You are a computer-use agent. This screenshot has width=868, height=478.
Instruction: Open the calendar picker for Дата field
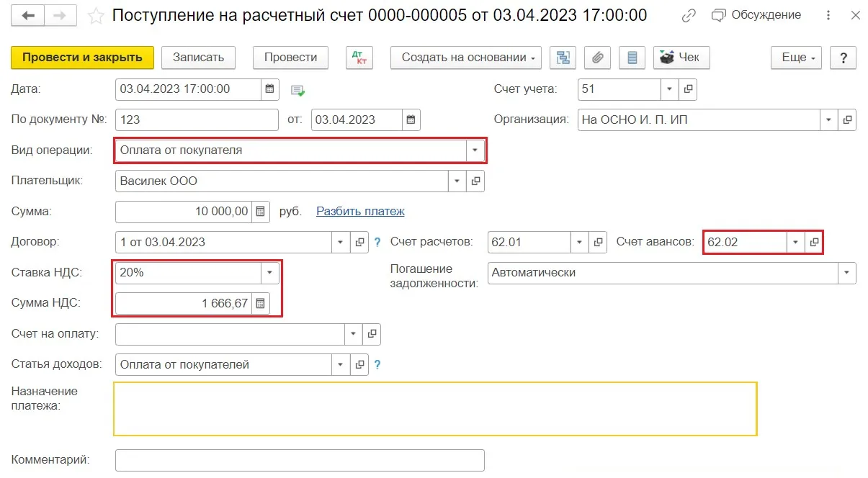[x=270, y=89]
